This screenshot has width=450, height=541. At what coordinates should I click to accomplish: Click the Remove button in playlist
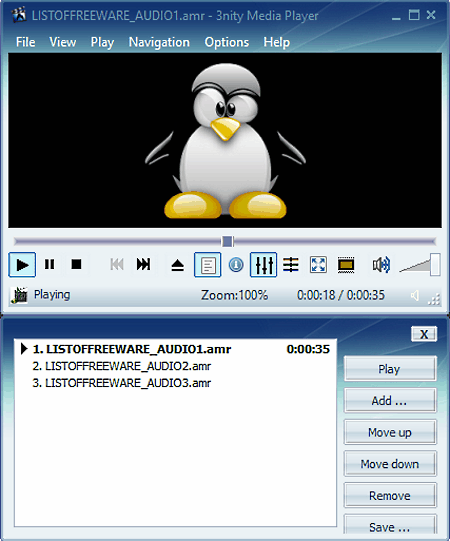tap(390, 495)
